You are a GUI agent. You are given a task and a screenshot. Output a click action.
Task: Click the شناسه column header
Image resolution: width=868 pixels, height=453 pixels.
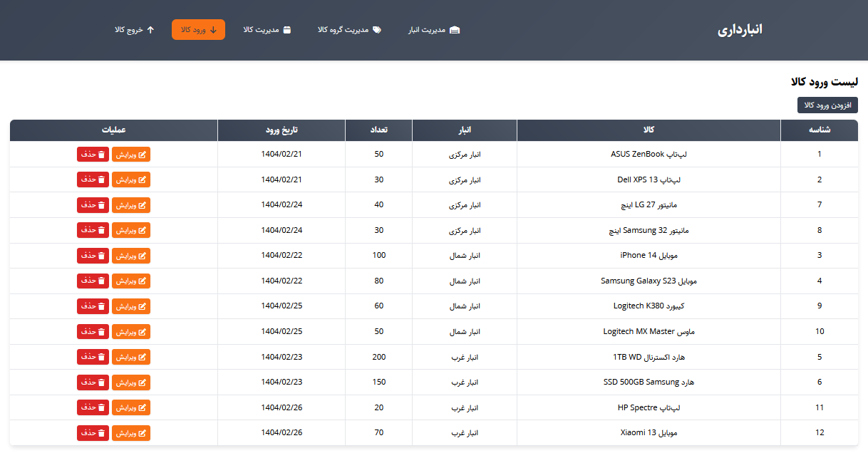click(x=819, y=130)
